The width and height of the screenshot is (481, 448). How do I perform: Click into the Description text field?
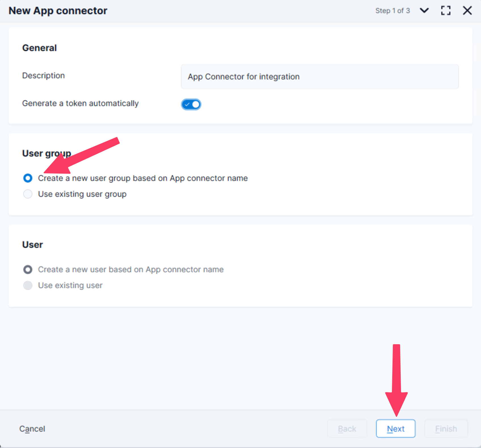(x=319, y=77)
